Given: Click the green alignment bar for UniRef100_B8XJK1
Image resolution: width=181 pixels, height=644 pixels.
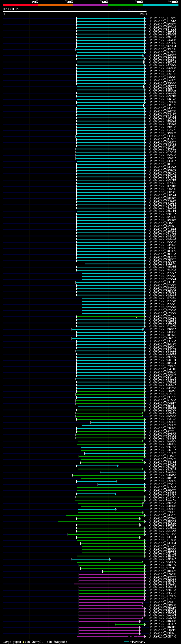Looking at the screenshot, I should [x=111, y=317].
